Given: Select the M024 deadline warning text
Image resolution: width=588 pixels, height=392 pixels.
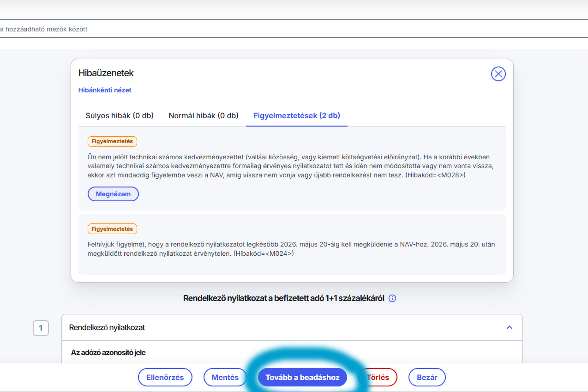Looking at the screenshot, I should (291, 249).
